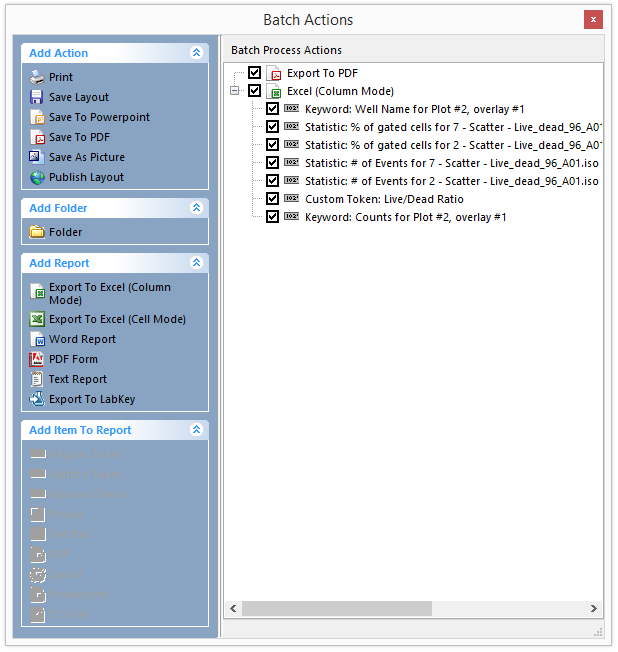Screen dimensions: 618x652
Task: Uncheck Custom Token: Live/Dead Ratio checkbox
Action: [x=272, y=199]
